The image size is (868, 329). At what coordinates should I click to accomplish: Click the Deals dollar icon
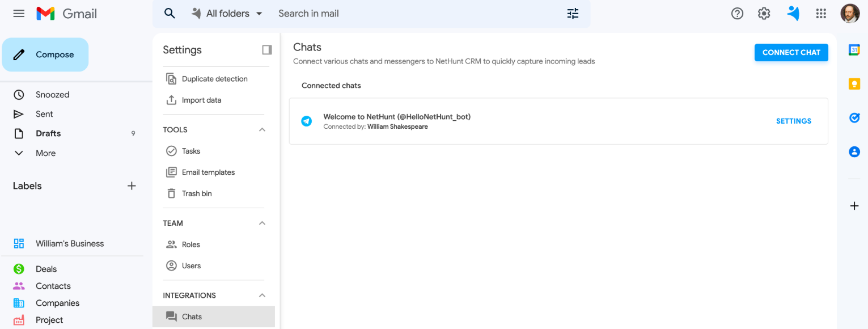pyautogui.click(x=19, y=269)
